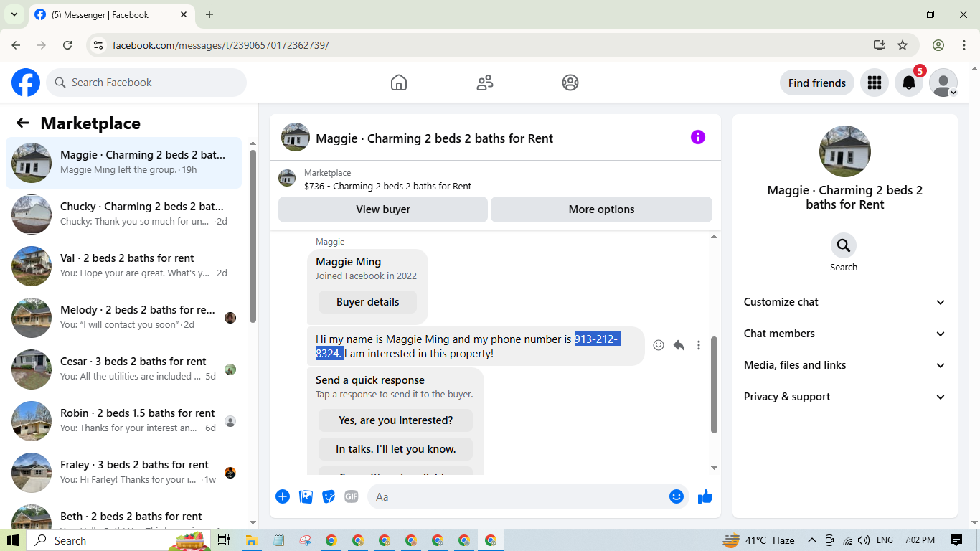Open Buyer details for Maggie Ming
Viewport: 980px width, 551px height.
coord(367,302)
